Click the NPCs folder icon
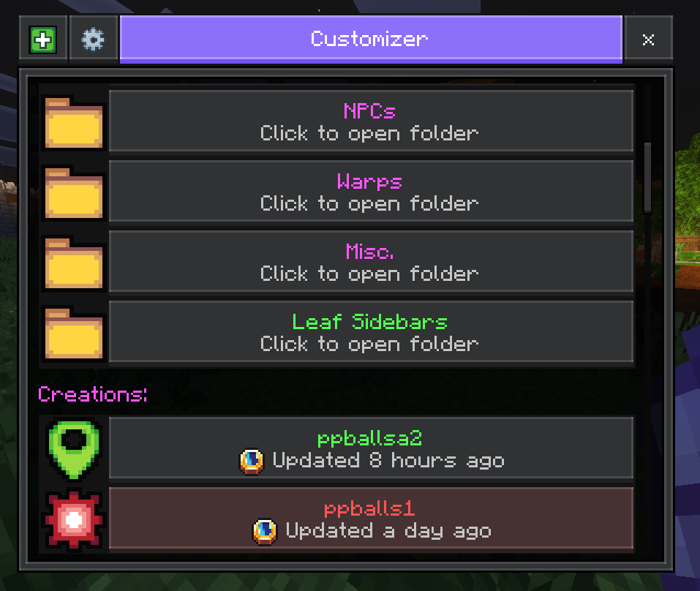 pyautogui.click(x=74, y=123)
